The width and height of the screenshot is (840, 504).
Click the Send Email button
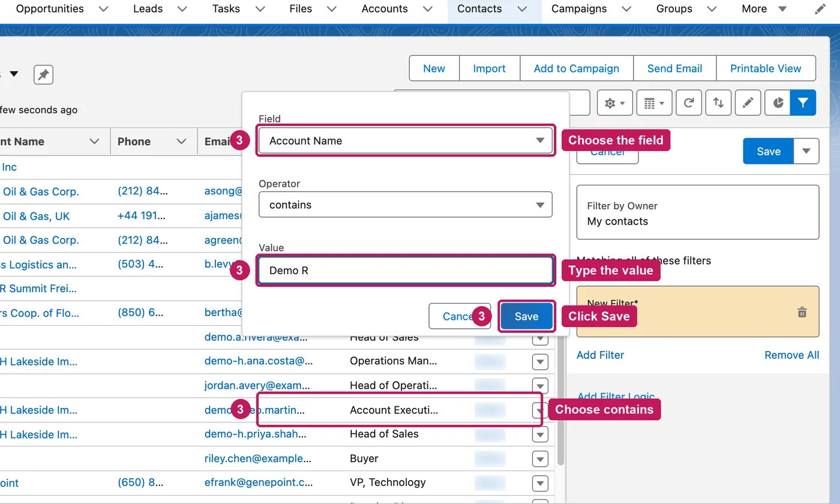coord(674,68)
